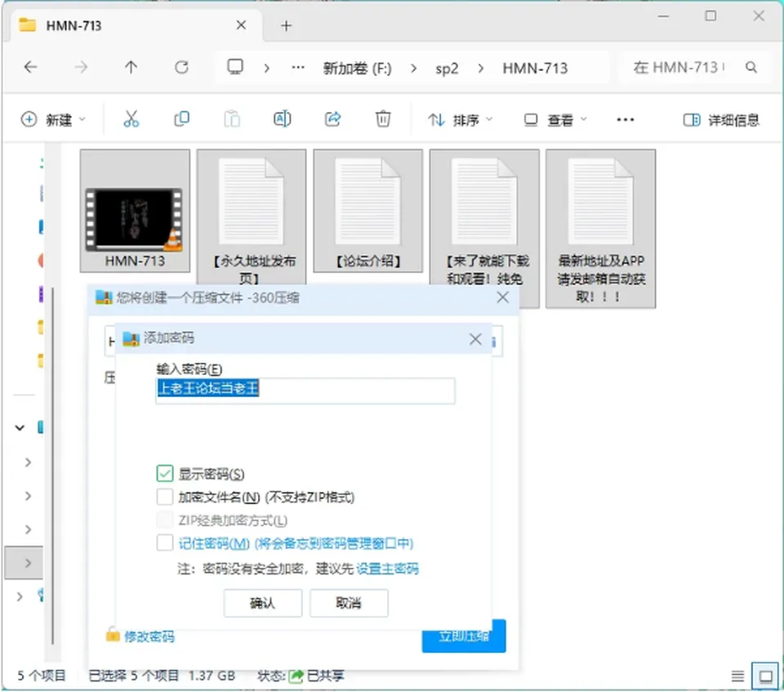The height and width of the screenshot is (692, 784).
Task: Toggle the 详细信息 details pane
Action: pyautogui.click(x=720, y=119)
